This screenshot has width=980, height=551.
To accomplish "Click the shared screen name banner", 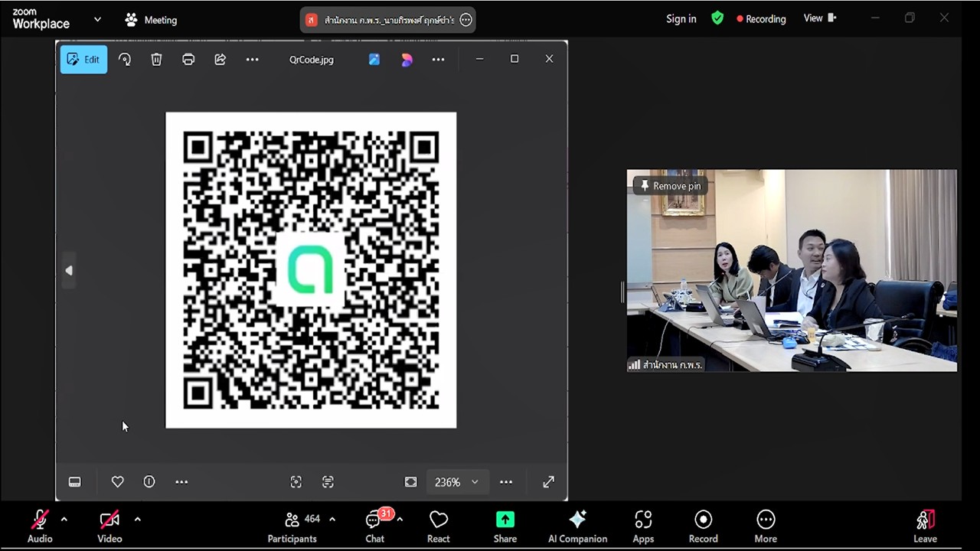I will [387, 20].
